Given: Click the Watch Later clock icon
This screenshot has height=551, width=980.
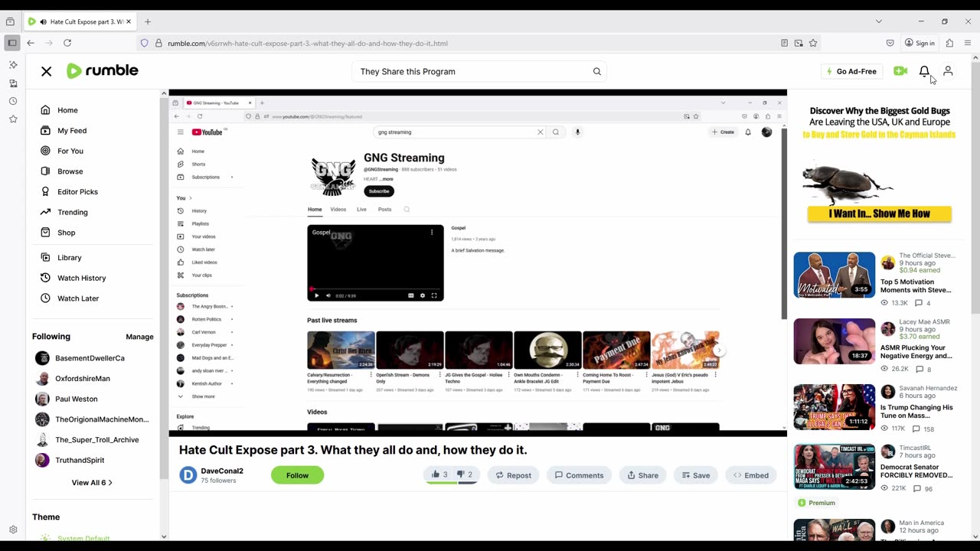Looking at the screenshot, I should coord(45,298).
